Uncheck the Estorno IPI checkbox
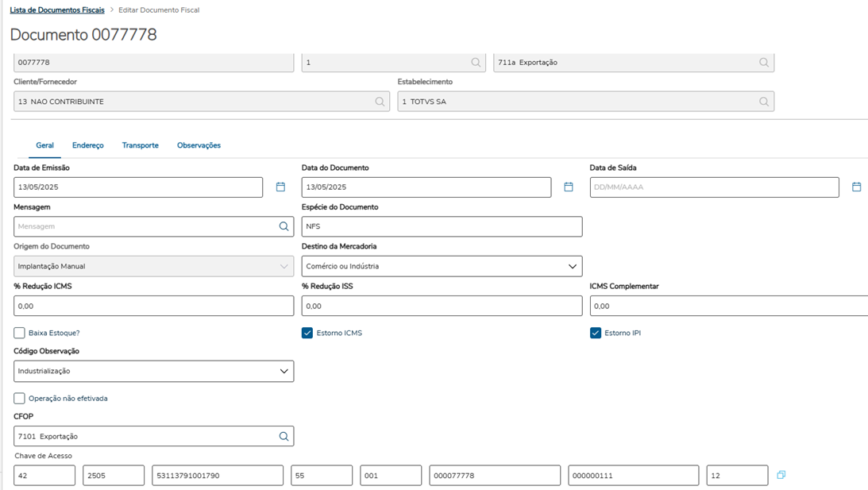Viewport: 868px width, 490px height. [596, 333]
